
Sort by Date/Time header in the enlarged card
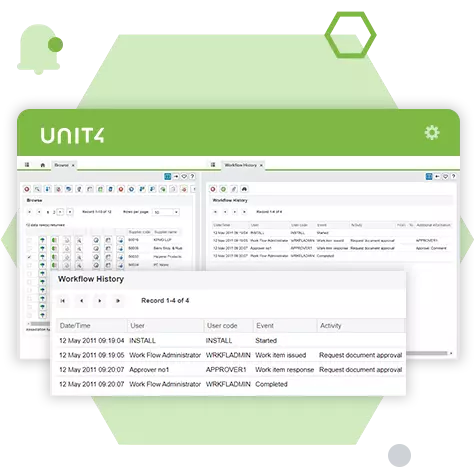click(91, 326)
